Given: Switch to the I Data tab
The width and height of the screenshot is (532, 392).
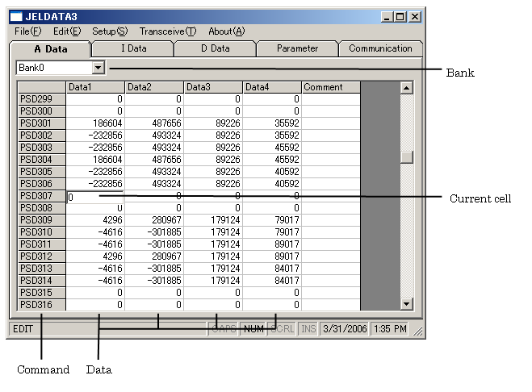Looking at the screenshot, I should click(x=133, y=48).
